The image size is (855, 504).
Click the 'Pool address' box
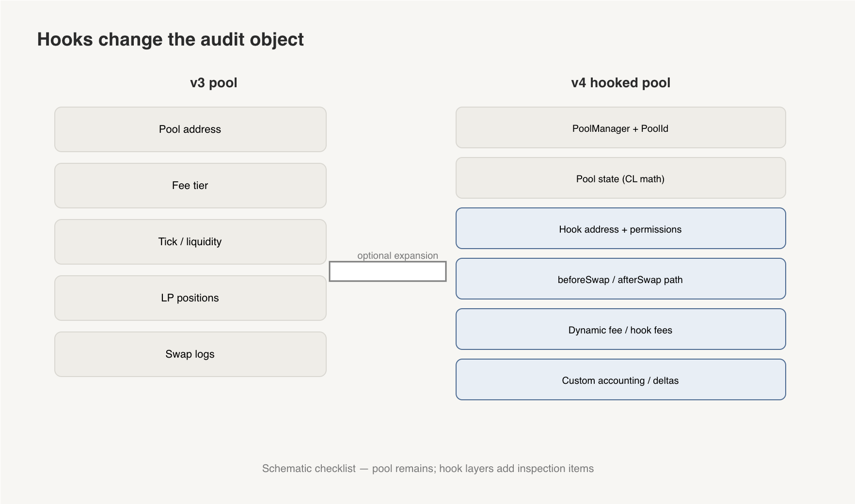pyautogui.click(x=190, y=129)
